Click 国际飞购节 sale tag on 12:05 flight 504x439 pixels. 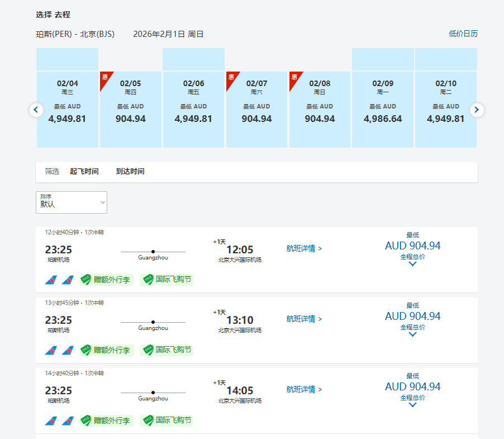pyautogui.click(x=167, y=279)
